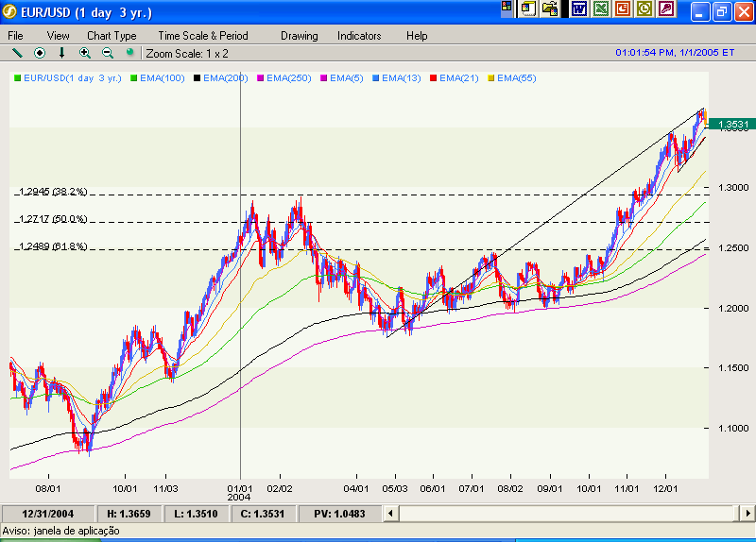Click the down arrow marker tool
Viewport: 756px width, 542px height.
pyautogui.click(x=62, y=53)
